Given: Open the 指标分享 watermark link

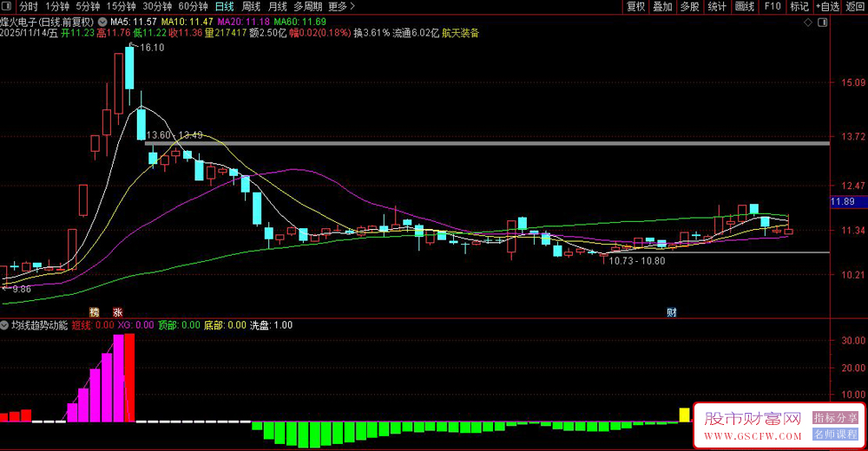Looking at the screenshot, I should 834,418.
